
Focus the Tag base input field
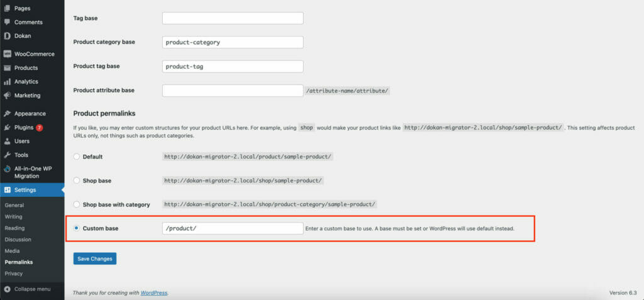[x=233, y=18]
